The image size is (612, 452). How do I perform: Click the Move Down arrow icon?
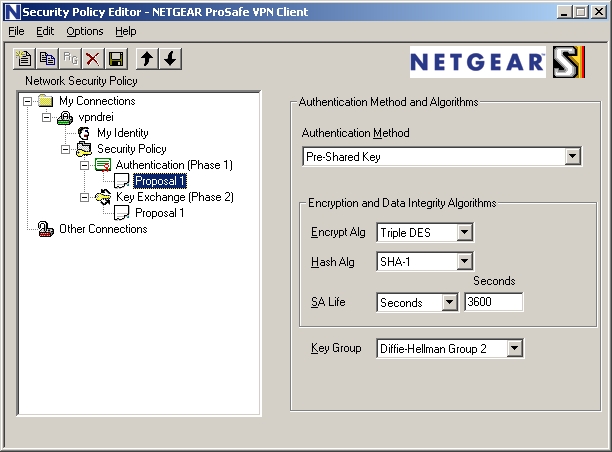click(x=170, y=59)
